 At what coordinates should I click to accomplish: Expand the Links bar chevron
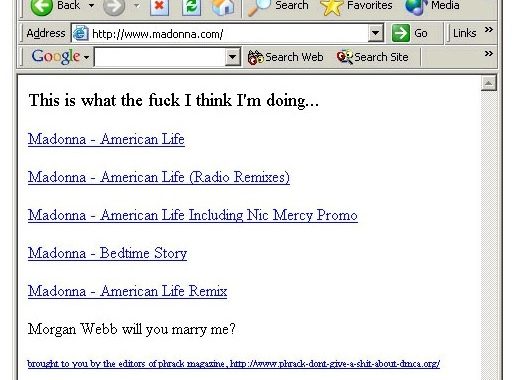point(489,30)
